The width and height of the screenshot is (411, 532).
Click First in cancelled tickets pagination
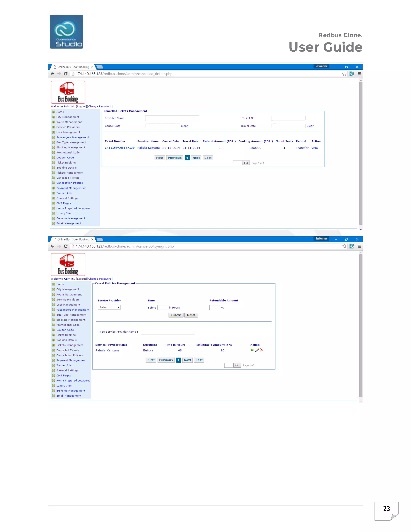pyautogui.click(x=160, y=158)
